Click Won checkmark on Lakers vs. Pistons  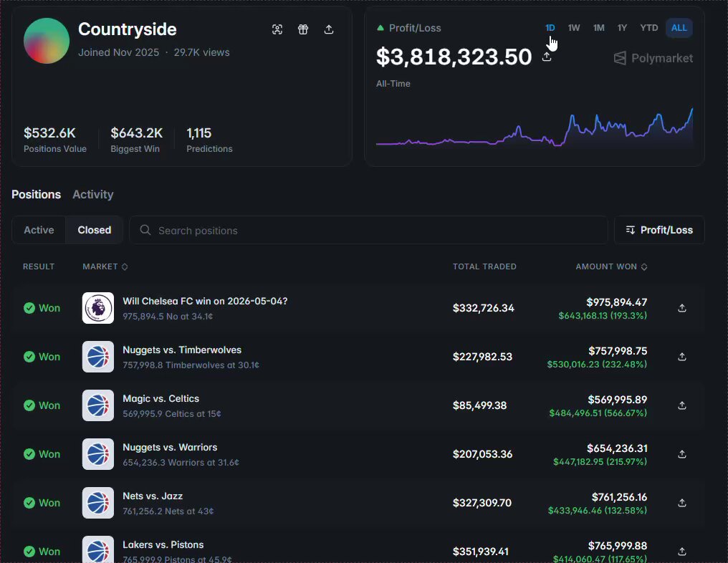pyautogui.click(x=29, y=552)
